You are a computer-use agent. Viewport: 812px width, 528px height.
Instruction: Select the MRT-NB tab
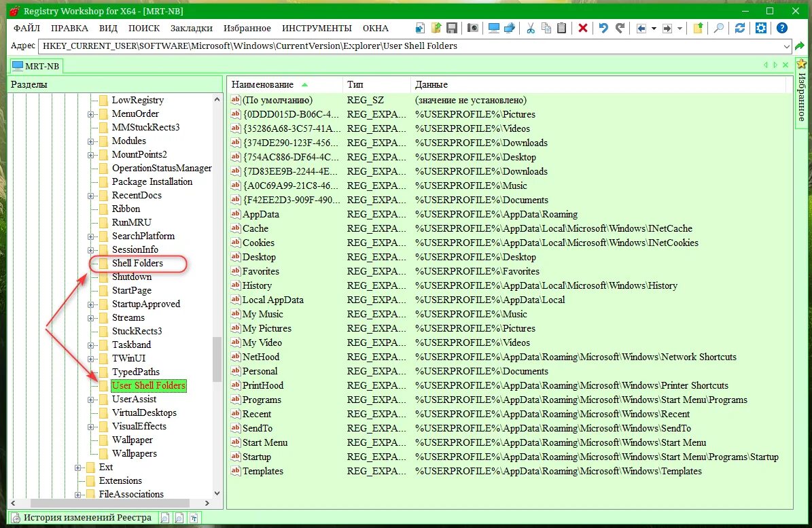pos(36,66)
